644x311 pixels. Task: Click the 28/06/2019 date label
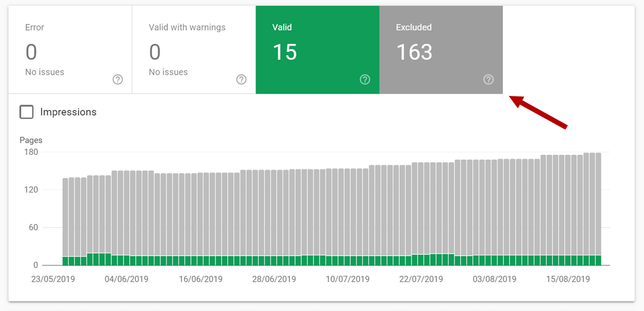(275, 279)
